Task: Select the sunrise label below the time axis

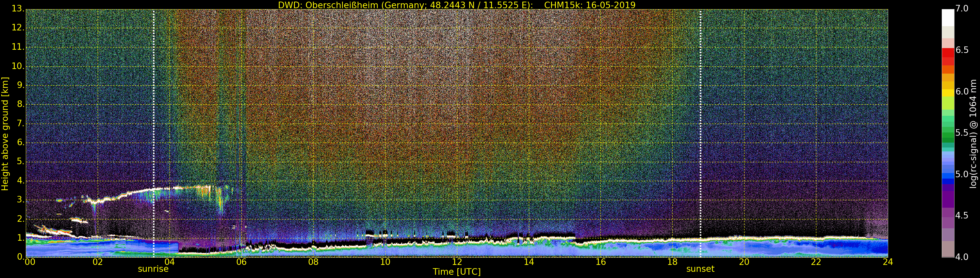Action: (x=153, y=269)
